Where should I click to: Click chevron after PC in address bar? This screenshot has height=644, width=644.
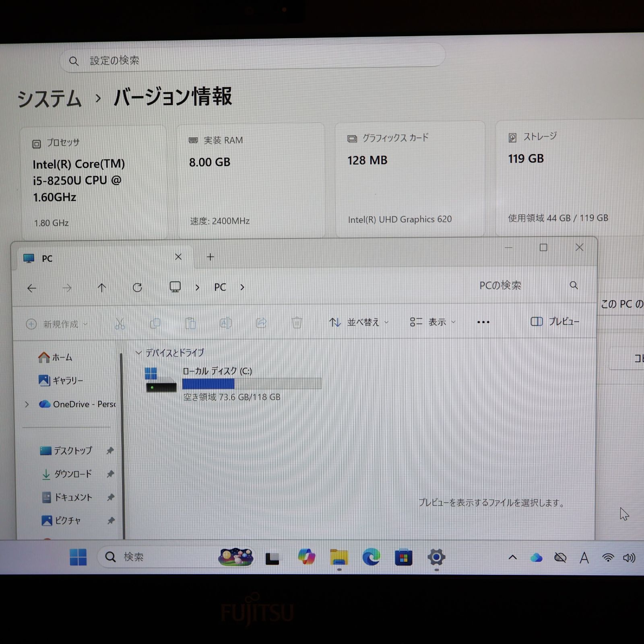[242, 287]
